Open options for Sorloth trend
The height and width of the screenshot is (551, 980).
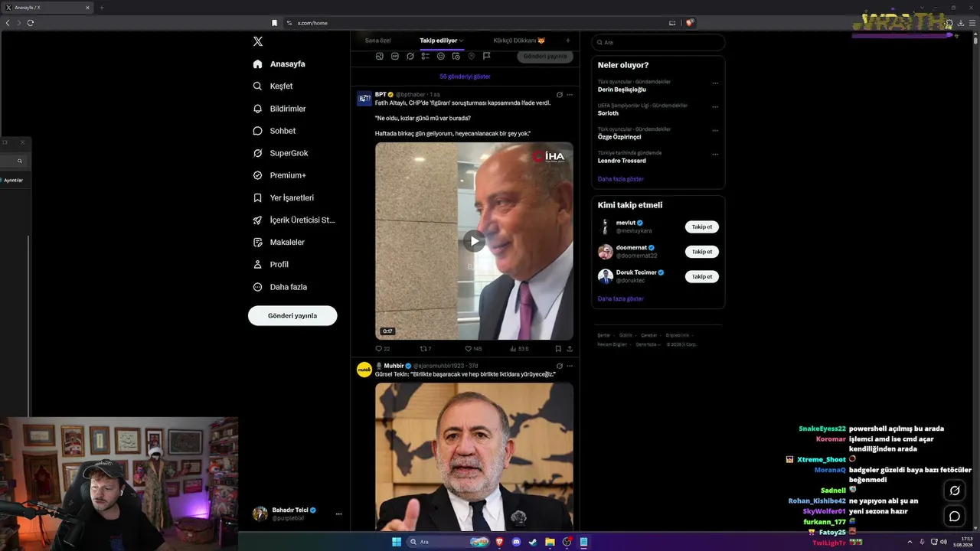715,106
